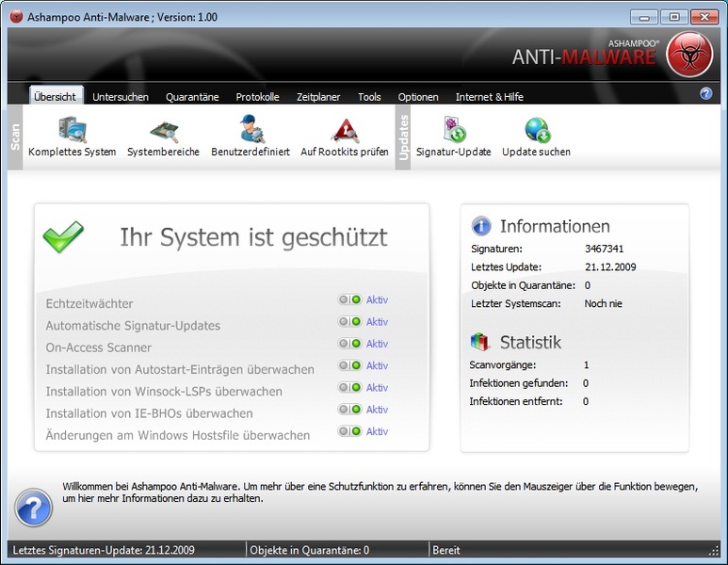Toggle Automatische Signatur-Updates switch
The width and height of the screenshot is (728, 565).
pos(349,322)
